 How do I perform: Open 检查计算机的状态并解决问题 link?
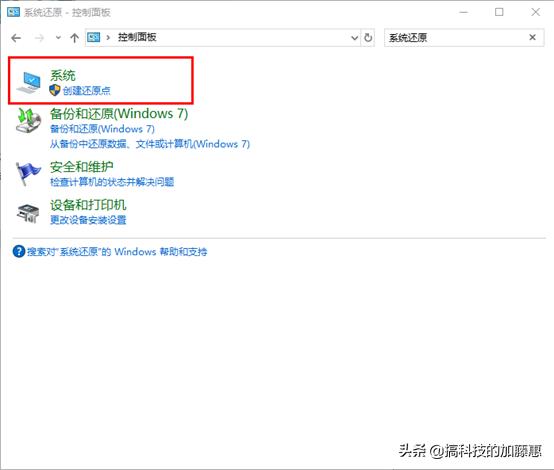point(112,182)
